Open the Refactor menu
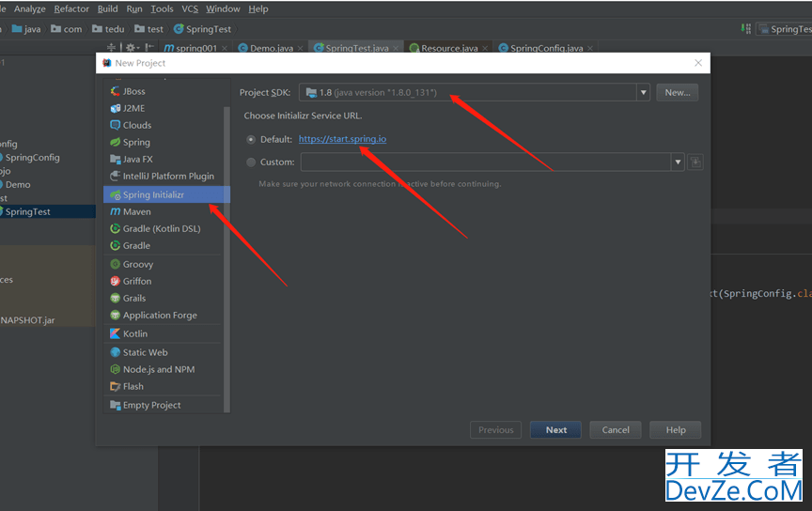Screen dimensions: 812x511 coord(71,8)
